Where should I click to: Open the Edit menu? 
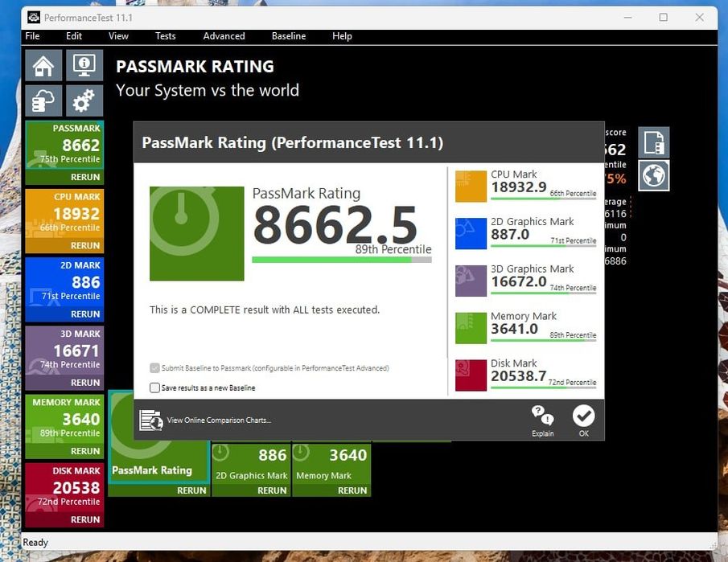[x=74, y=36]
